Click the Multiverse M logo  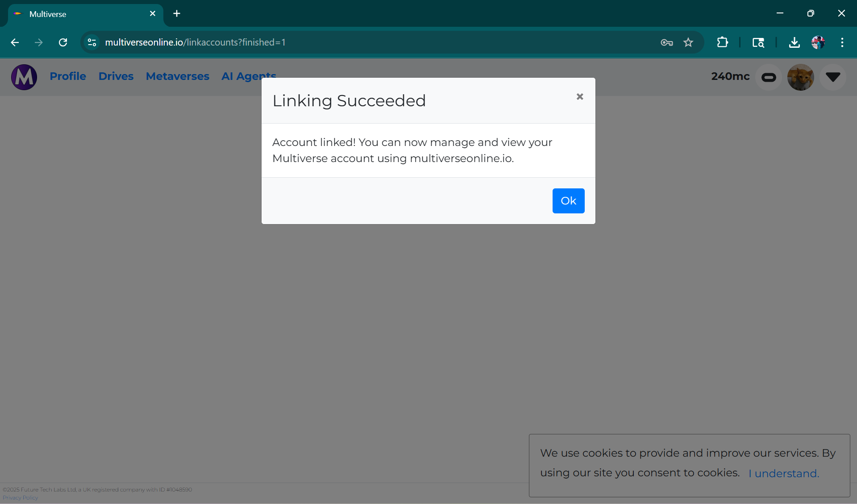[x=24, y=77]
